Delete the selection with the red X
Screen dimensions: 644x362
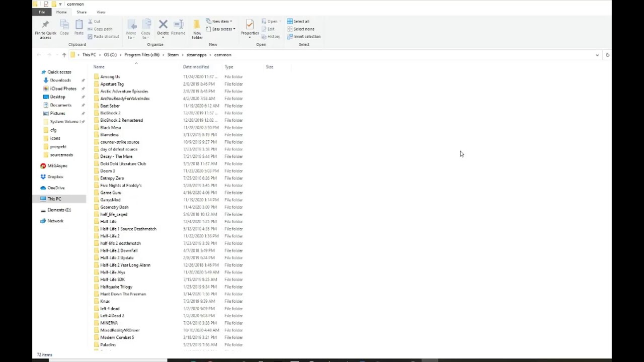[x=163, y=24]
